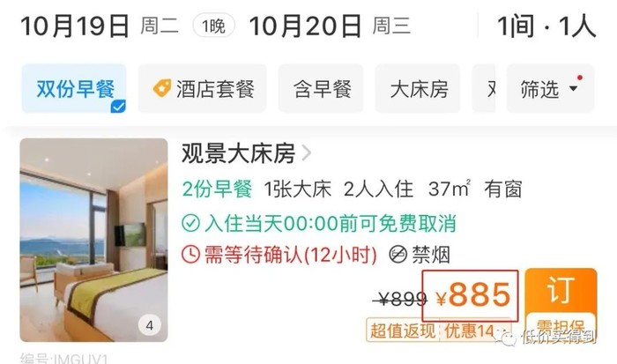
Task: Open the 1间·1人 room and guest selector
Action: coord(546,26)
